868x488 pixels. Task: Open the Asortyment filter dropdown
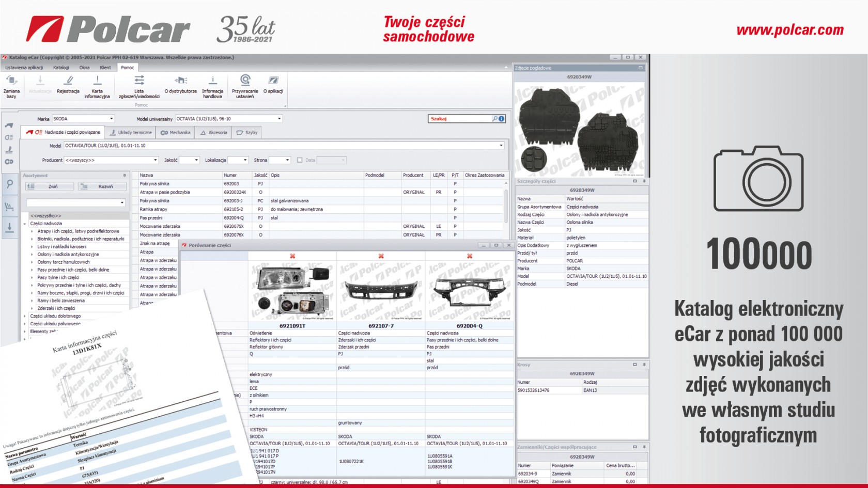122,202
